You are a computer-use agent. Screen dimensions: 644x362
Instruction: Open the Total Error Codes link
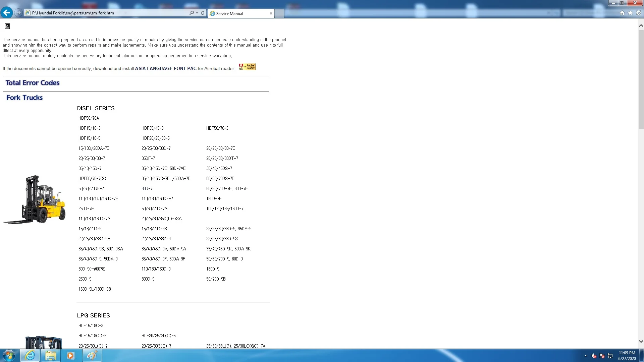tap(33, 83)
